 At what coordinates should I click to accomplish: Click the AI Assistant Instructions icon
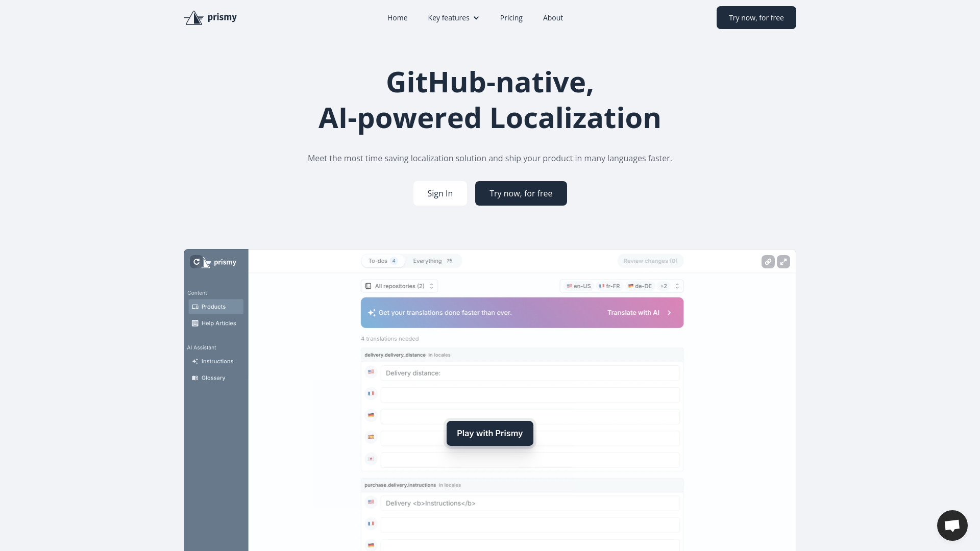194,361
